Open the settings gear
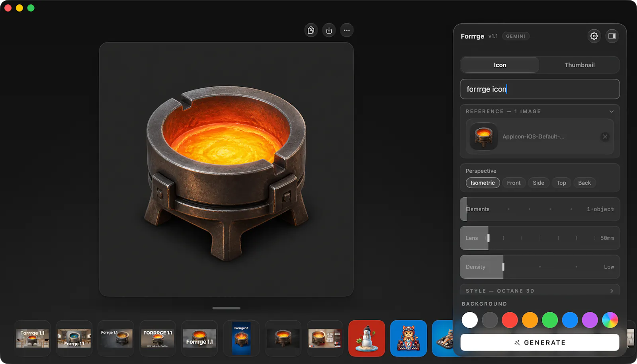Image resolution: width=637 pixels, height=364 pixels. [594, 36]
